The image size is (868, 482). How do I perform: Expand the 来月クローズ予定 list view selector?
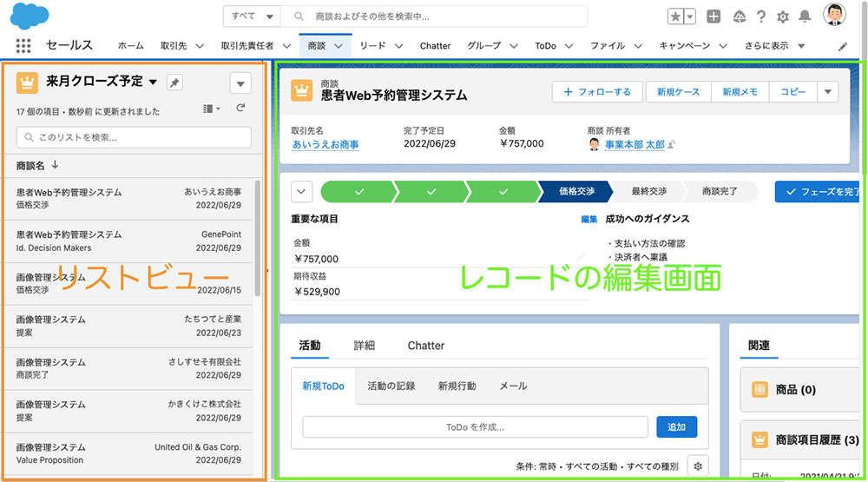154,82
